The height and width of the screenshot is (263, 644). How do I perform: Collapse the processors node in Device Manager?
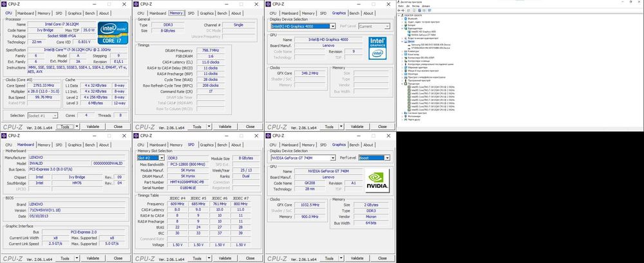click(402, 84)
